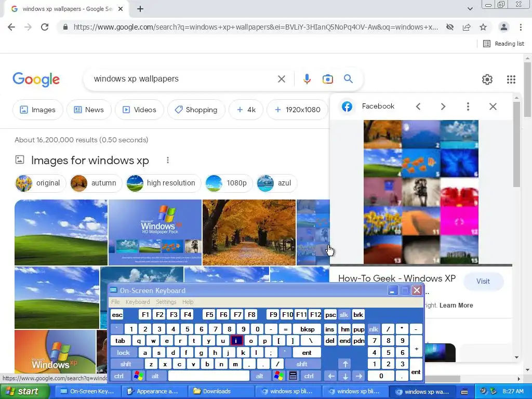Screen dimensions: 532x399
Task: Click the bksp key on the On-Screen Keyboard
Action: click(x=308, y=329)
